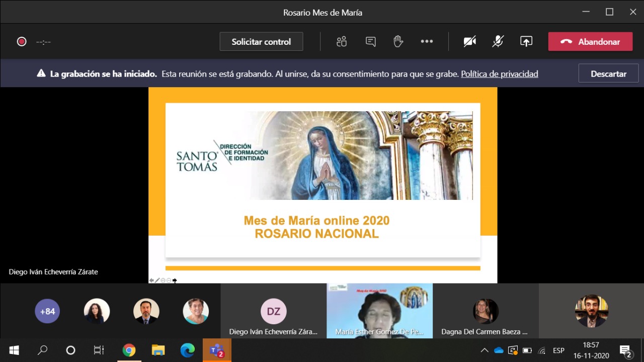
Task: Click the Solicitar control button
Action: (261, 42)
